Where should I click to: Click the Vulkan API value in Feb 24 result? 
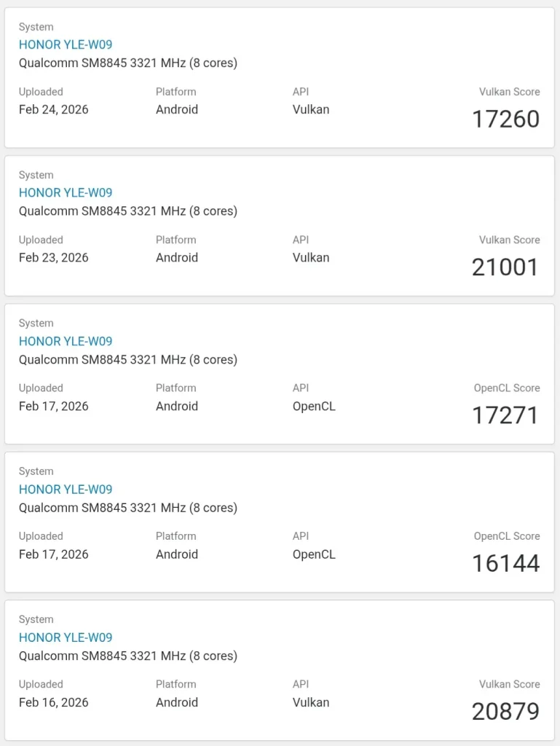coord(311,109)
